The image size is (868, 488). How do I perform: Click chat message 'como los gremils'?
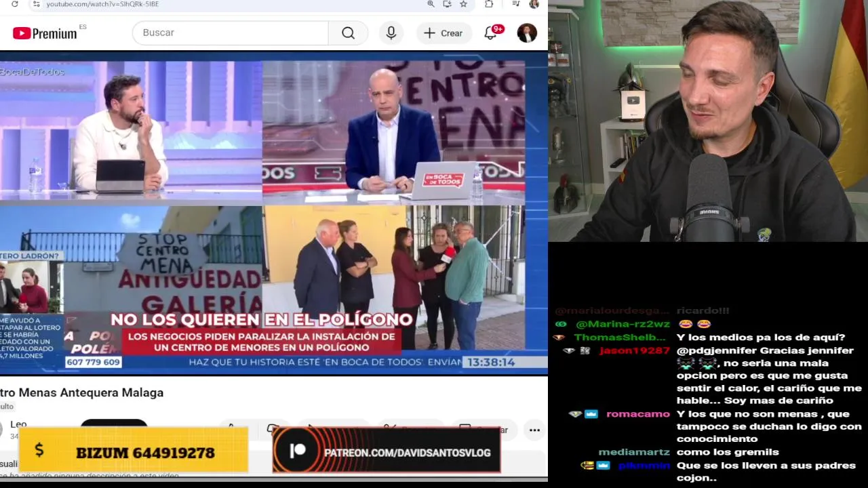tap(728, 452)
